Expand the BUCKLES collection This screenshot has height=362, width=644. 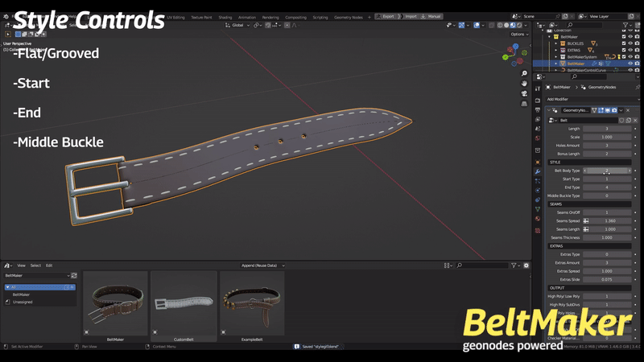(556, 43)
